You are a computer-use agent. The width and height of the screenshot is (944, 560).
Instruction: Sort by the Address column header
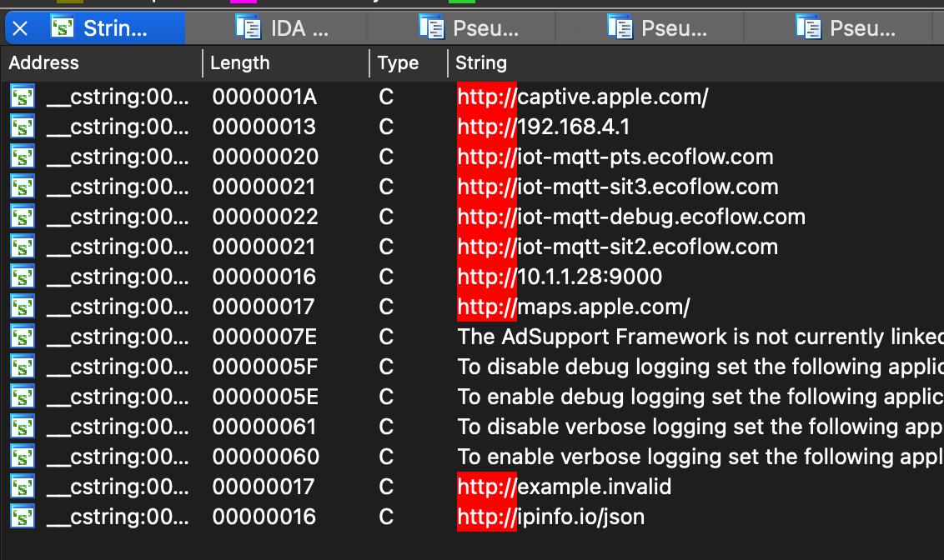pos(43,62)
